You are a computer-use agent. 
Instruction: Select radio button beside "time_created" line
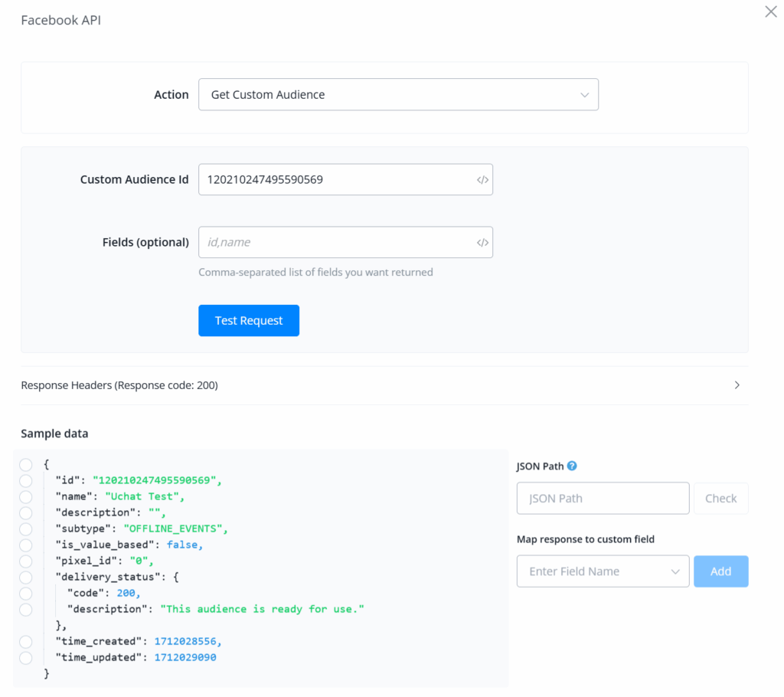[26, 642]
